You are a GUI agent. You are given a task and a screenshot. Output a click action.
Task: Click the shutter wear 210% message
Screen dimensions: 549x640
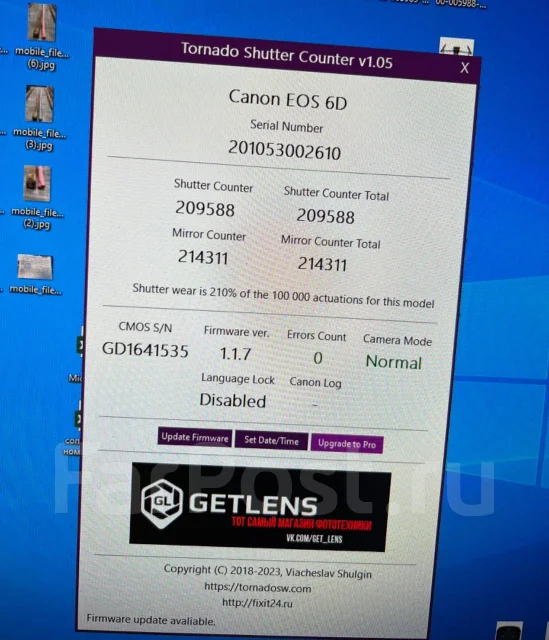click(x=283, y=296)
